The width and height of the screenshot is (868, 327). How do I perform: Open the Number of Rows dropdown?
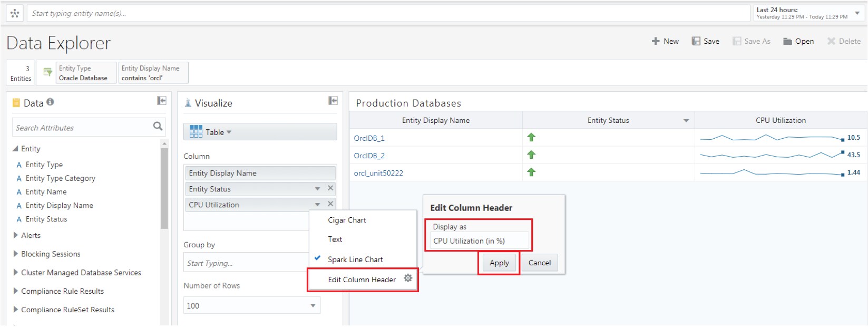(x=313, y=305)
